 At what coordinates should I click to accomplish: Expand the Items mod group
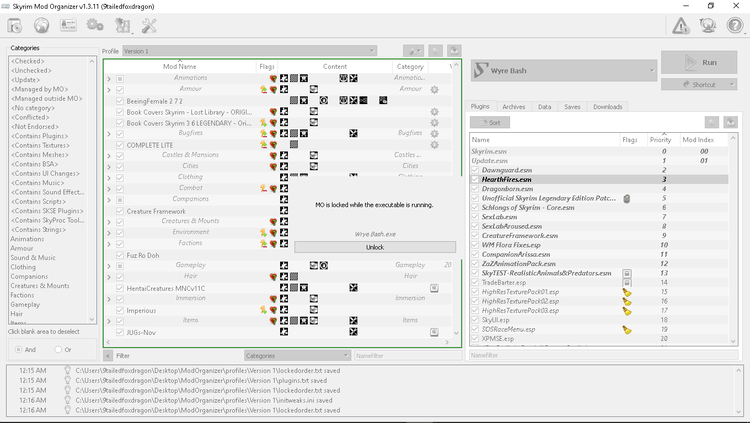point(109,321)
